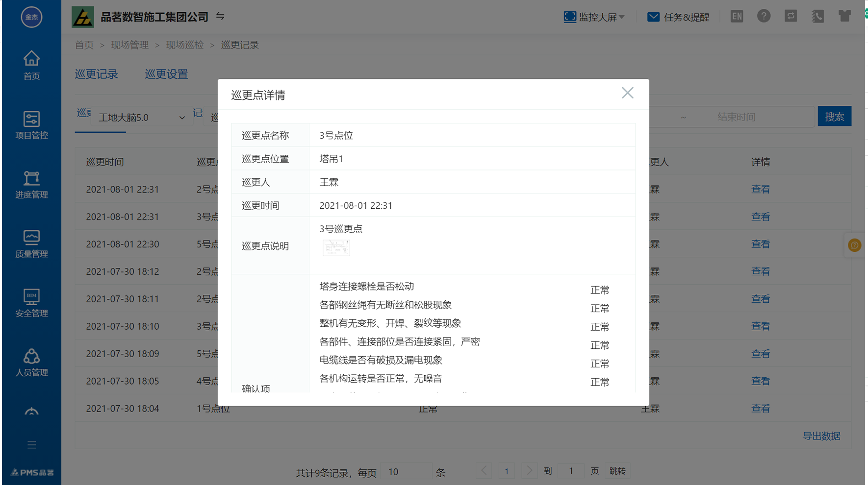Go to next page arrow
Screen dimensions: 868x485
529,471
